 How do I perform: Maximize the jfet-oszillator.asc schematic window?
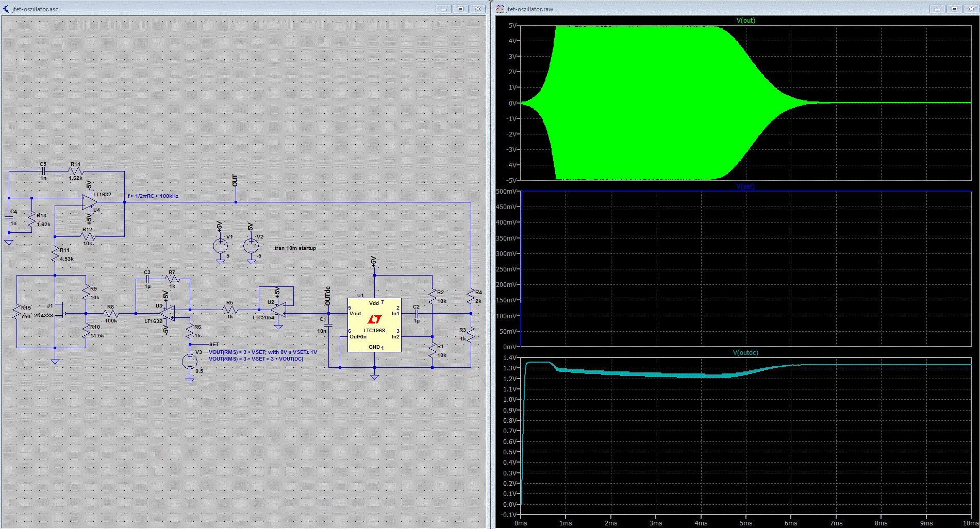pyautogui.click(x=460, y=9)
